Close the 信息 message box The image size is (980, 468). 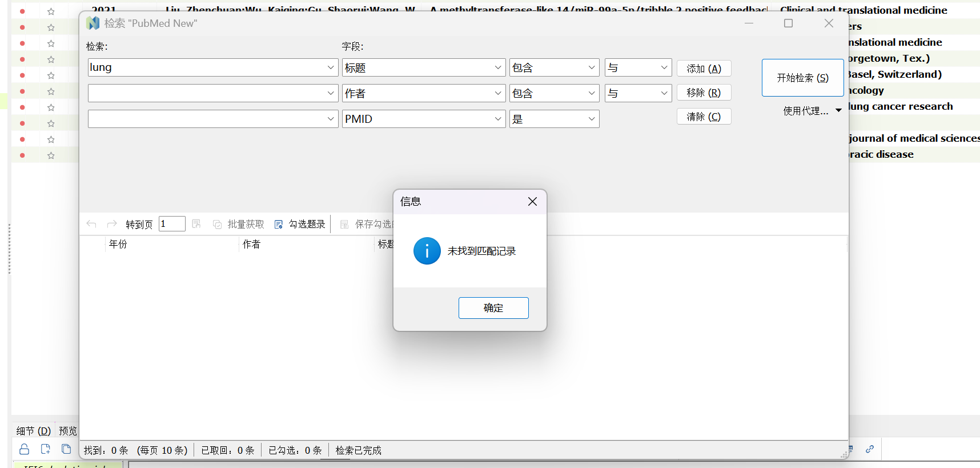pos(532,202)
